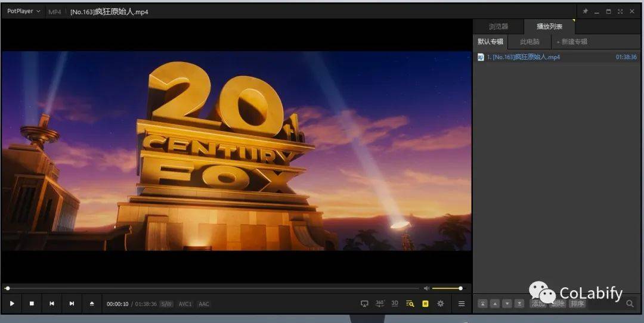Image resolution: width=644 pixels, height=323 pixels.
Task: Open the PotPlayer main menu dropdown
Action: (24, 11)
